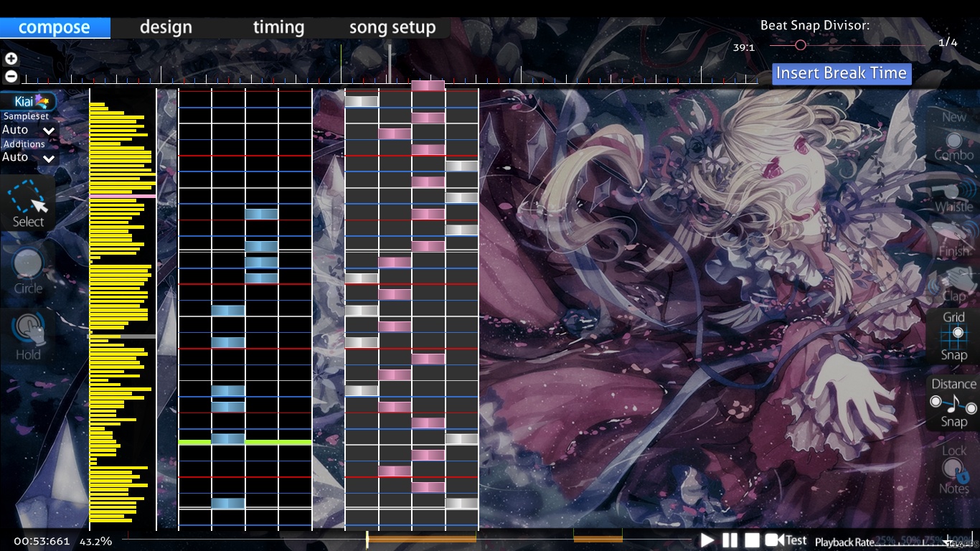The width and height of the screenshot is (980, 551).
Task: Open the Sampleset Auto dropdown
Action: coord(29,130)
